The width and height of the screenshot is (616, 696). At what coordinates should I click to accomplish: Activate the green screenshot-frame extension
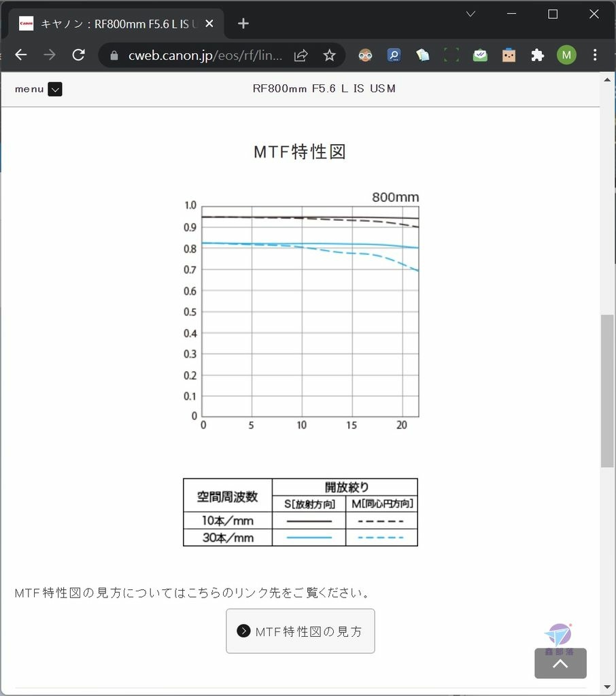pos(451,56)
